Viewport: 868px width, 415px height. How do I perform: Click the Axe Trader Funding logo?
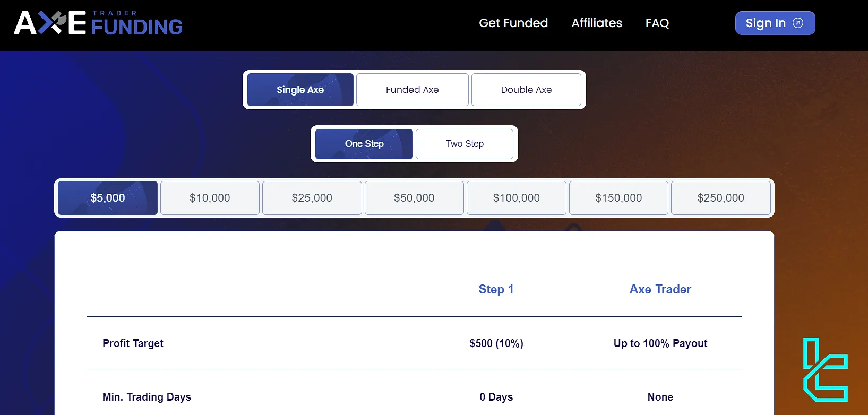tap(98, 23)
